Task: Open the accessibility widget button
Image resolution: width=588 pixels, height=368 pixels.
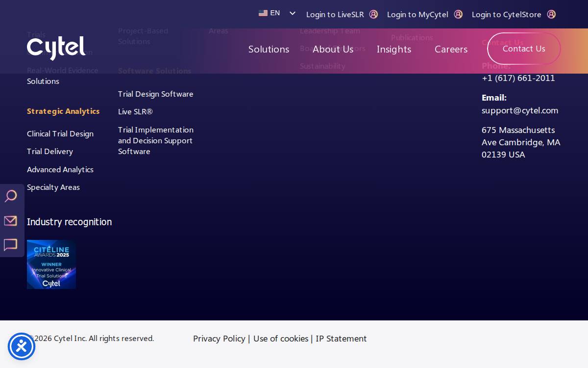Action: point(22,346)
